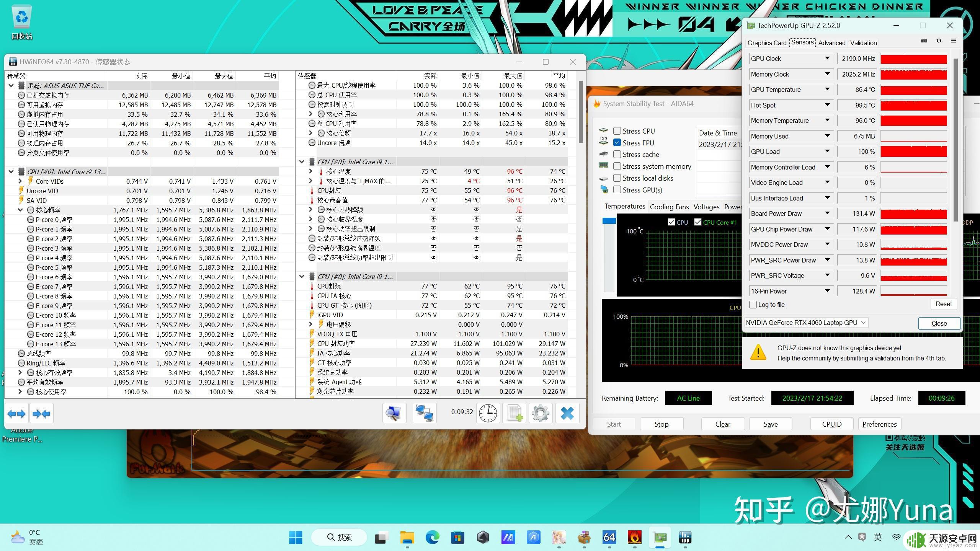
Task: Click GPU-Z screenshot camera icon
Action: pos(924,41)
